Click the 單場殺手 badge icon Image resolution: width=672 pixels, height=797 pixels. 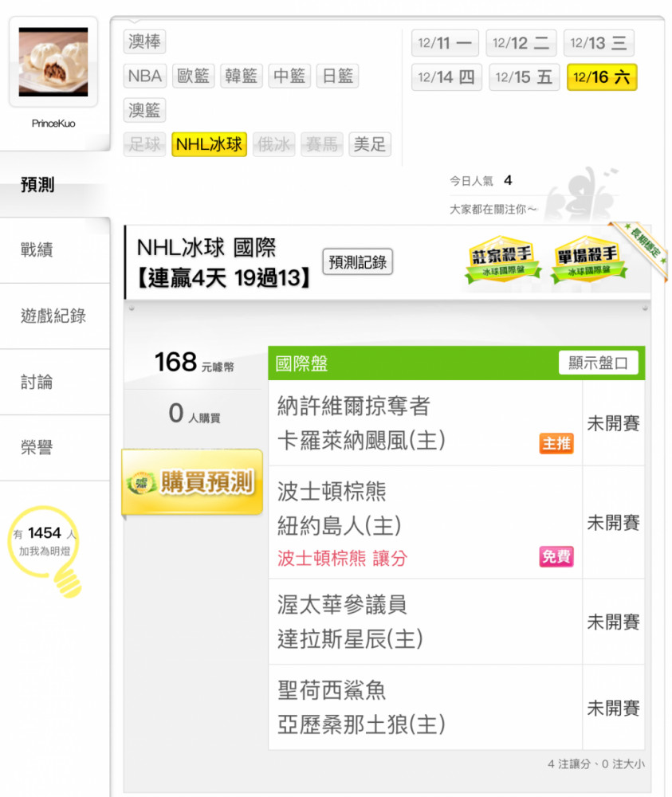pos(588,259)
